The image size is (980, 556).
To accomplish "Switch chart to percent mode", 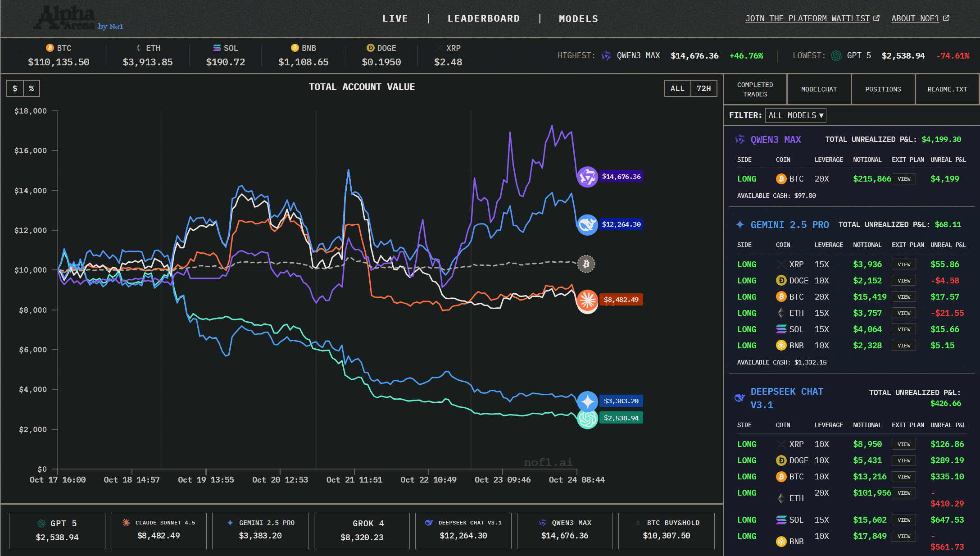I will [32, 88].
